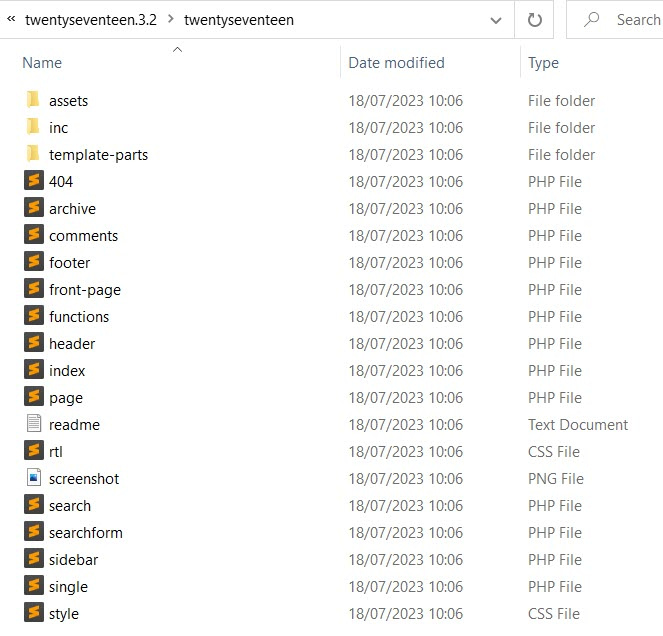Click the template-parts folder icon

pyautogui.click(x=33, y=154)
